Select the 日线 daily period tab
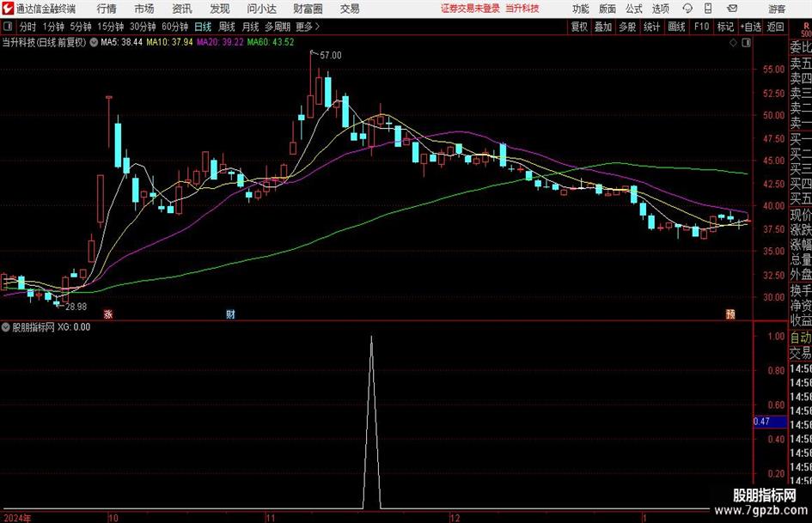812x523 pixels. 203,27
